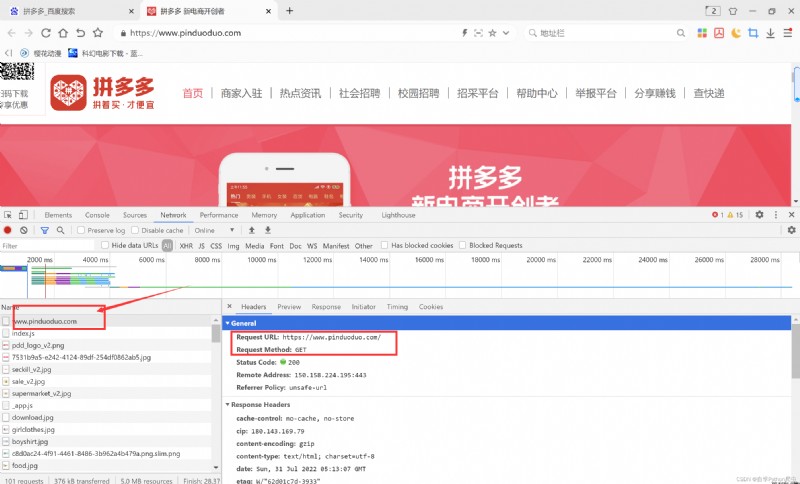The image size is (800, 484).
Task: Open network search magnifier icon
Action: click(61, 231)
